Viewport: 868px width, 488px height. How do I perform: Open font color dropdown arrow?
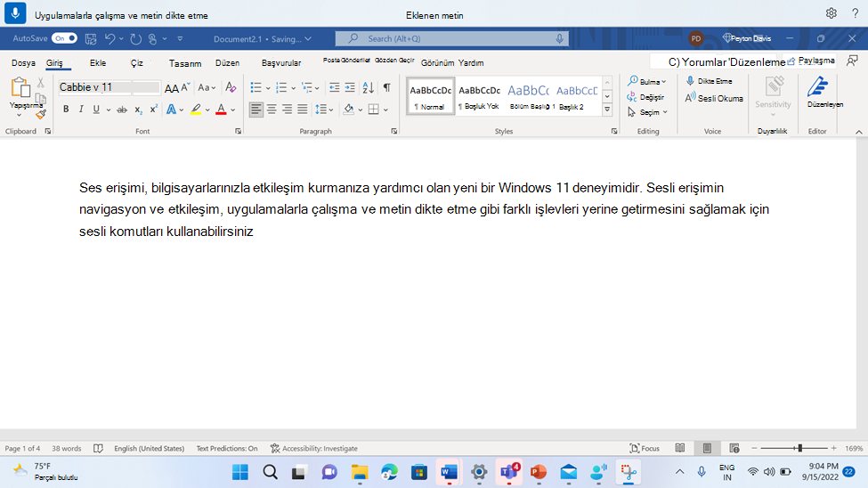(x=233, y=110)
